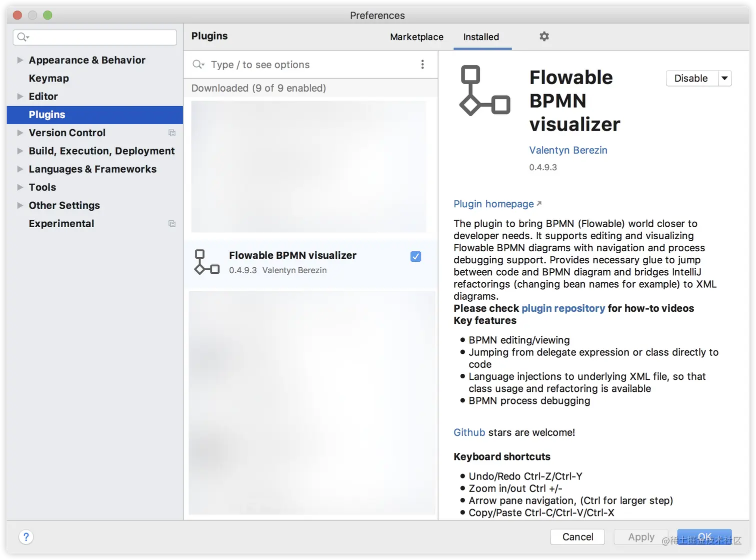Viewport: 756px width, 560px height.
Task: Expand Appearance & Behavior in the sidebar
Action: pyautogui.click(x=20, y=60)
